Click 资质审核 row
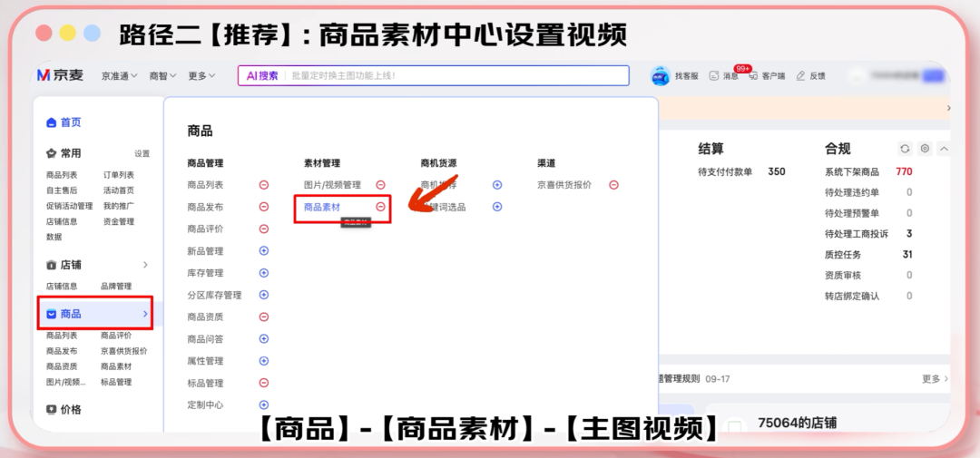The image size is (980, 458). [x=868, y=275]
